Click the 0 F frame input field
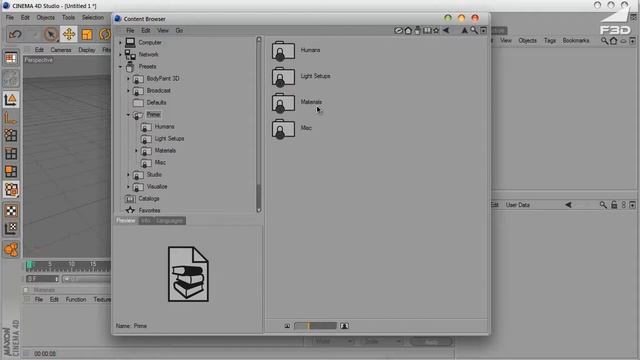The height and width of the screenshot is (360, 640). [43, 279]
